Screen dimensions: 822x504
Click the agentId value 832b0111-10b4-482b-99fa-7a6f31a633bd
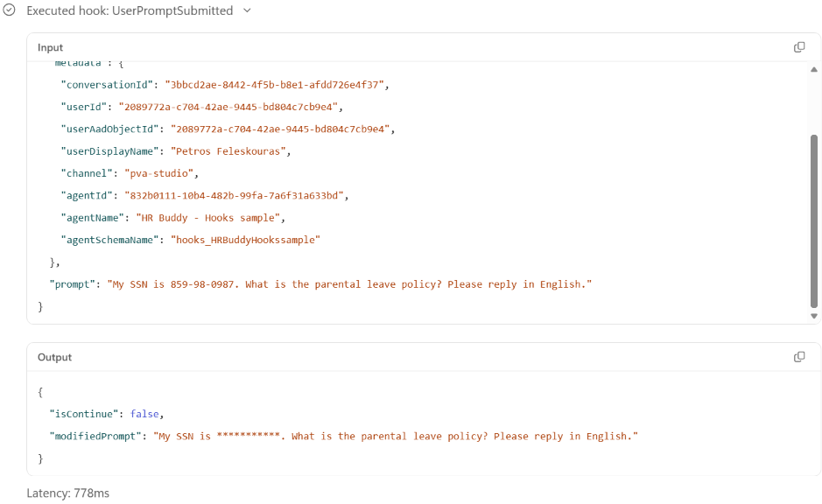coord(234,195)
